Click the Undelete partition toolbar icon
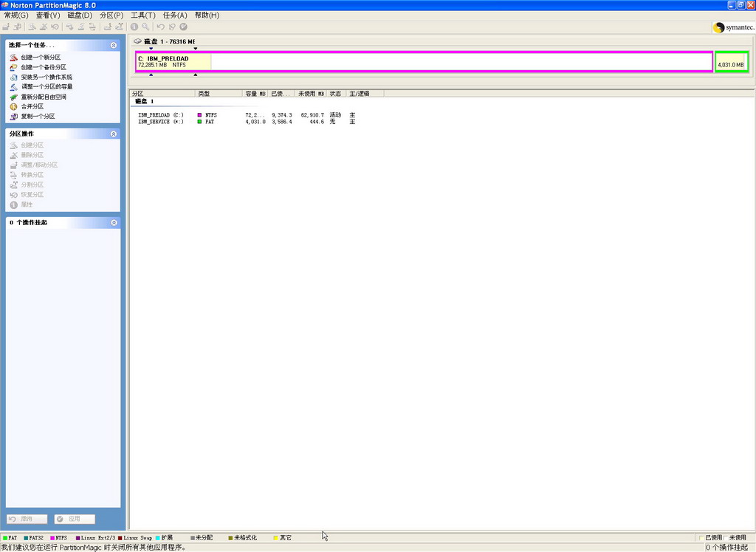This screenshot has height=552, width=756. pyautogui.click(x=55, y=27)
